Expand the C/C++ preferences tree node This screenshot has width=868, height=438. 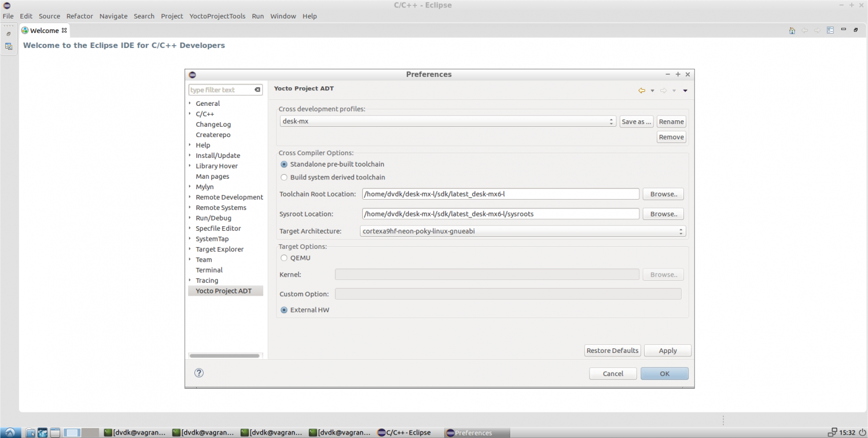pyautogui.click(x=190, y=114)
